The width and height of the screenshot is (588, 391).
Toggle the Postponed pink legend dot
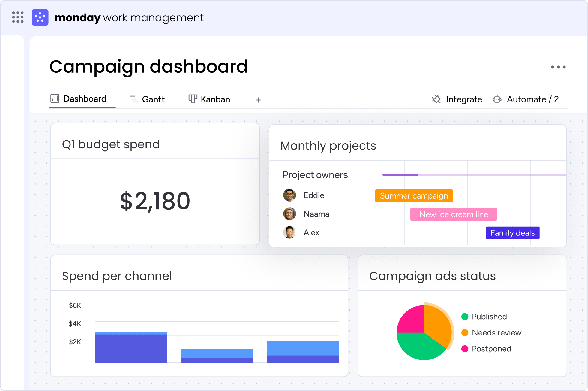tap(465, 349)
